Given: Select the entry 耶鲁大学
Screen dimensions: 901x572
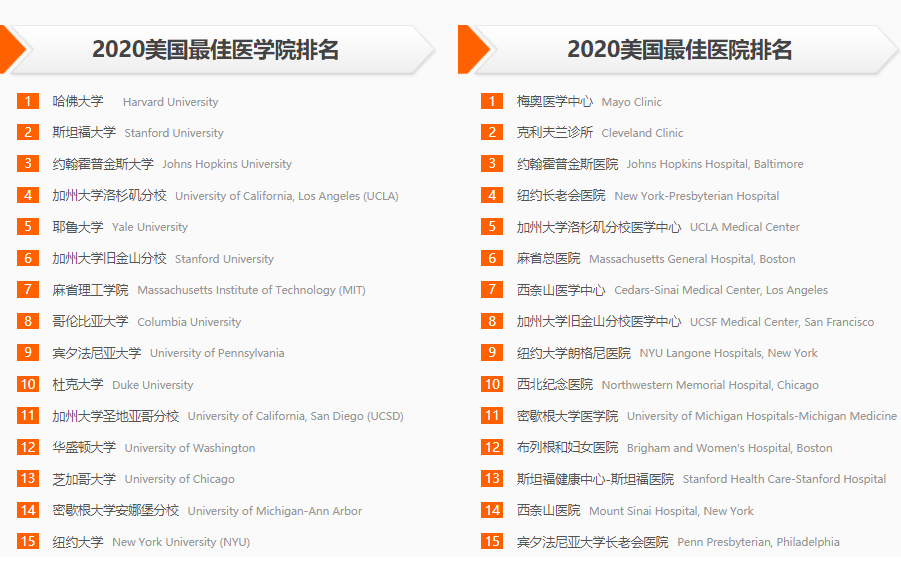Looking at the screenshot, I should coord(78,227).
